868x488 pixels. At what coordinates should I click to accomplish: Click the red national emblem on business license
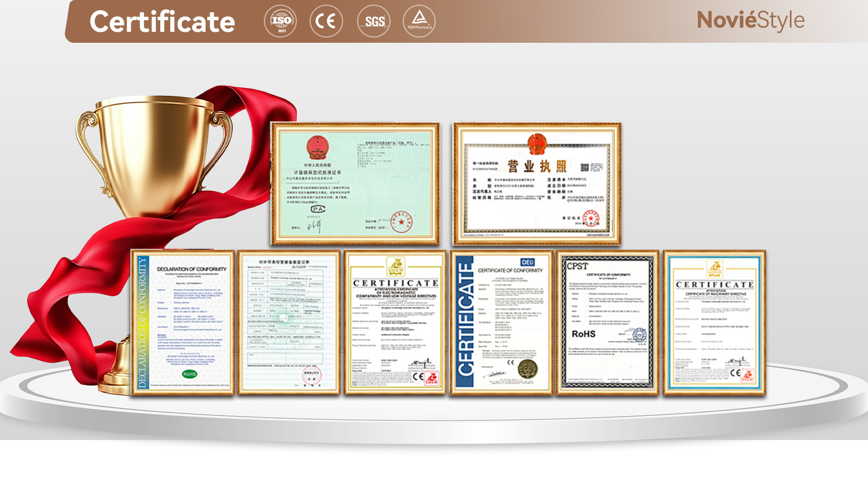[537, 144]
